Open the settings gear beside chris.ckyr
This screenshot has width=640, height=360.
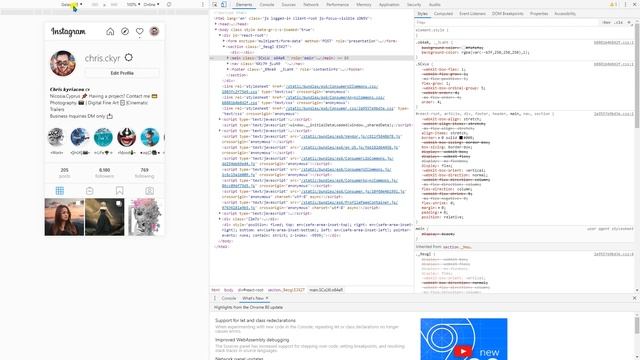tap(129, 58)
